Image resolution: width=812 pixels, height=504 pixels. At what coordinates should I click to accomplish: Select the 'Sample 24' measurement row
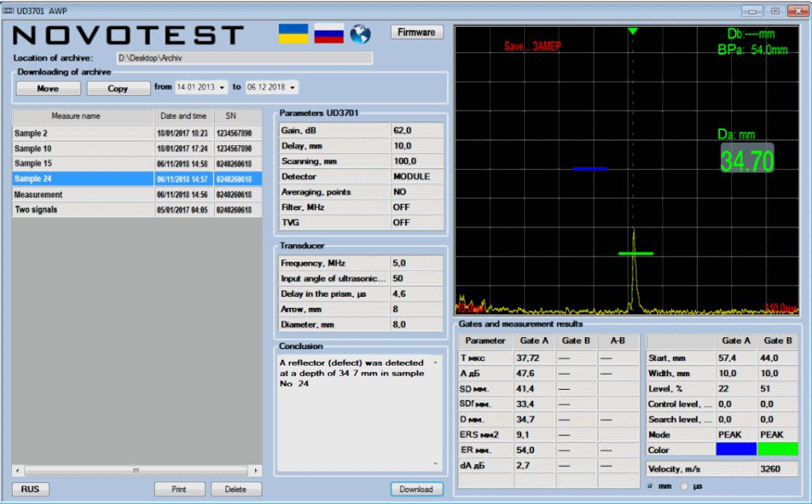click(x=138, y=179)
